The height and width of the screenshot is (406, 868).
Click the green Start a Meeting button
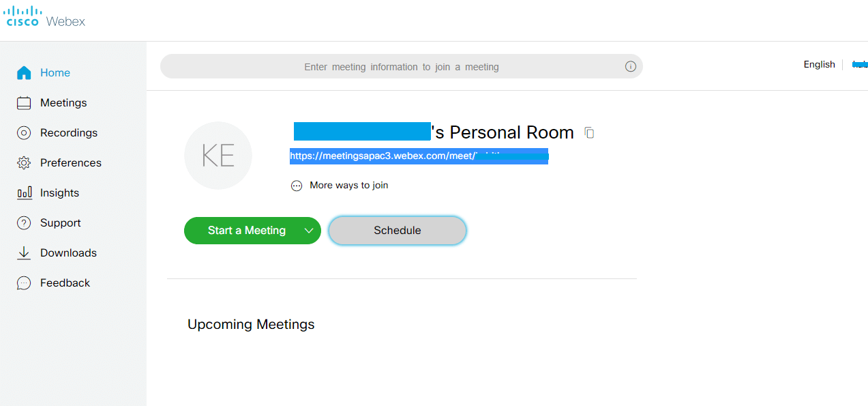[246, 231]
